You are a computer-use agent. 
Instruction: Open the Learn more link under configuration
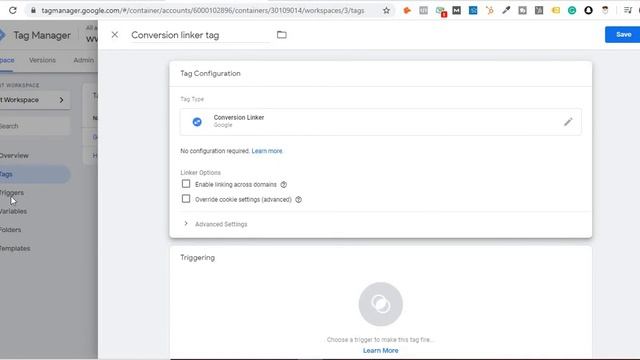tap(267, 151)
